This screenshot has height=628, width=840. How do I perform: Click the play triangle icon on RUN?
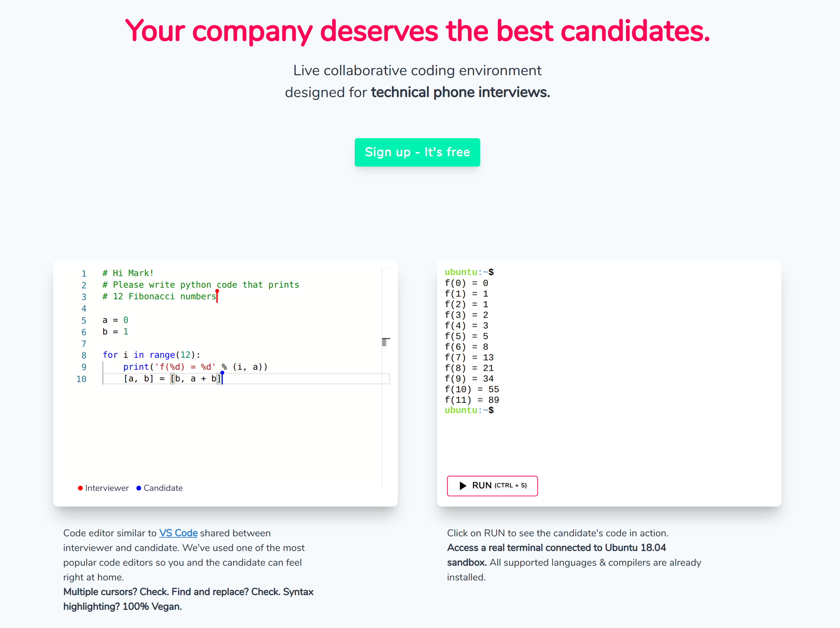point(463,486)
